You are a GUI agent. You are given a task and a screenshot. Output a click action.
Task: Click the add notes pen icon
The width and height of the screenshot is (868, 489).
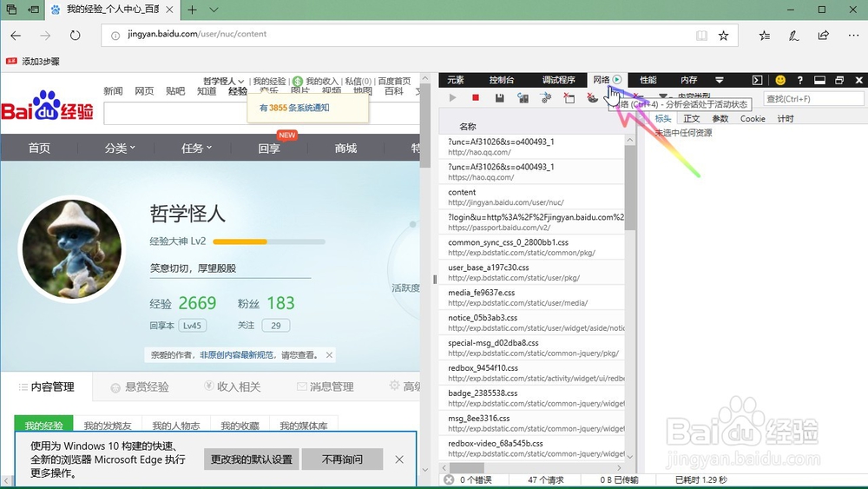click(x=793, y=36)
